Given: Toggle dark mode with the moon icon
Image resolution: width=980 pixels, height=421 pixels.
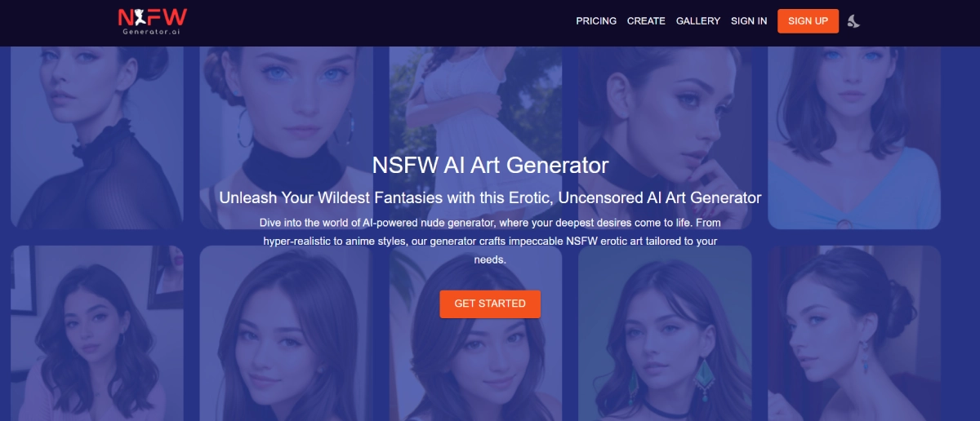Looking at the screenshot, I should click(853, 21).
